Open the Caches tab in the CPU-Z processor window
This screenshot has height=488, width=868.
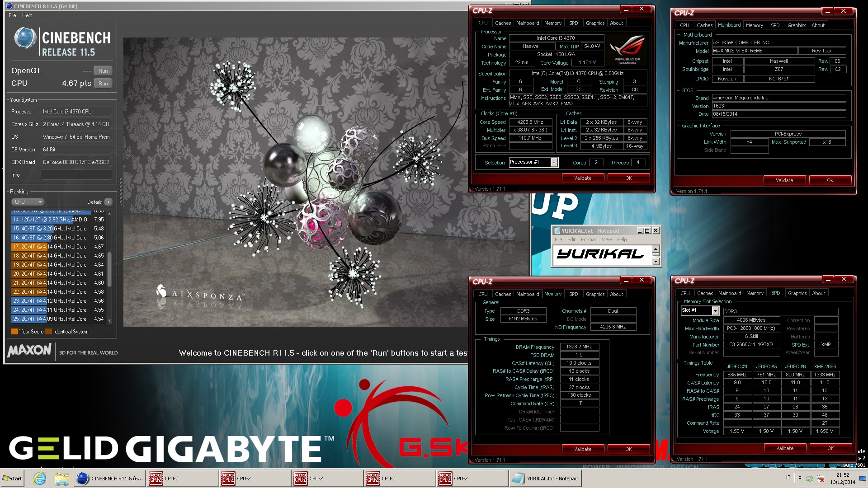[x=503, y=23]
